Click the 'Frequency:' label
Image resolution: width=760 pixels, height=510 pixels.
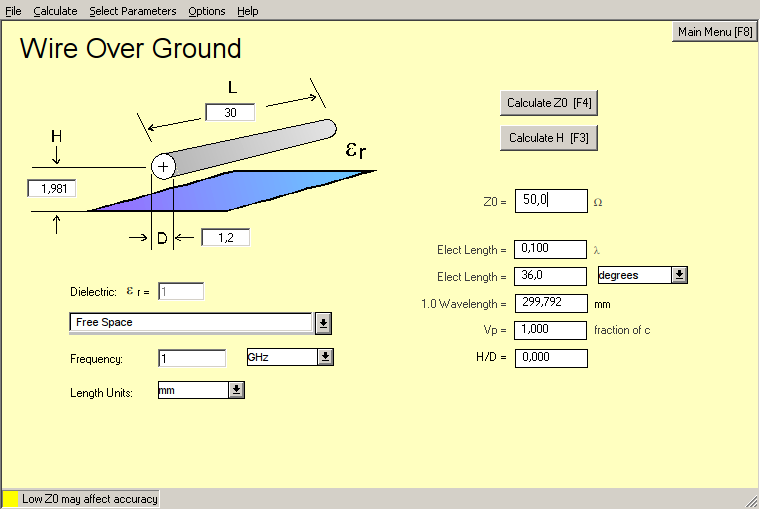click(x=96, y=359)
